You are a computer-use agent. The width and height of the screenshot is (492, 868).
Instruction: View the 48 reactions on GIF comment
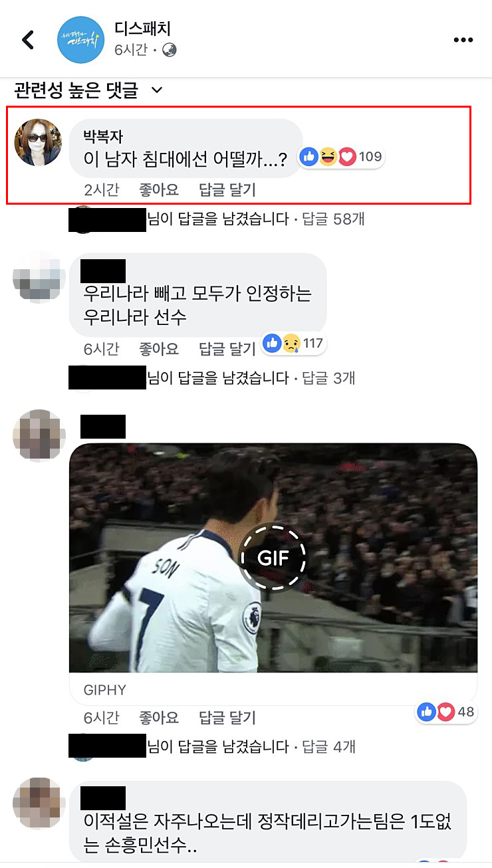(x=446, y=712)
